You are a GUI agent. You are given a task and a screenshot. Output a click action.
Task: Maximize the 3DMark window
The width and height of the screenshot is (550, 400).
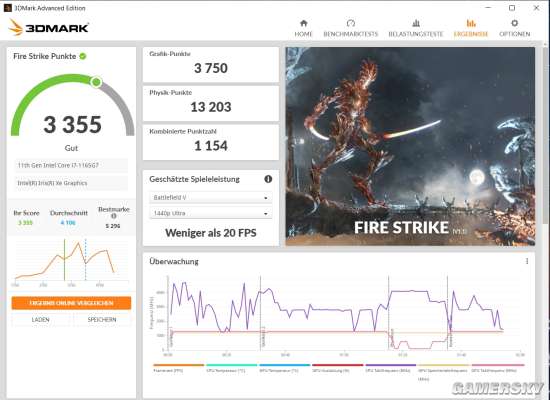coord(512,8)
